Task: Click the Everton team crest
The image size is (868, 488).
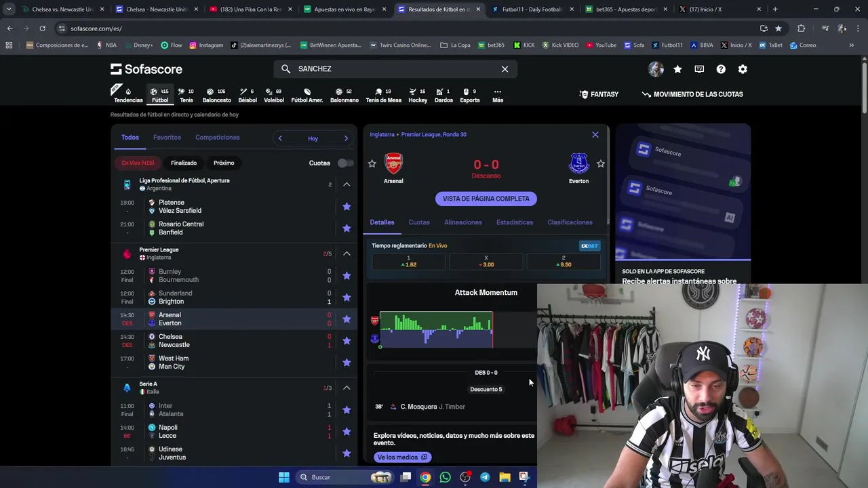Action: (578, 163)
